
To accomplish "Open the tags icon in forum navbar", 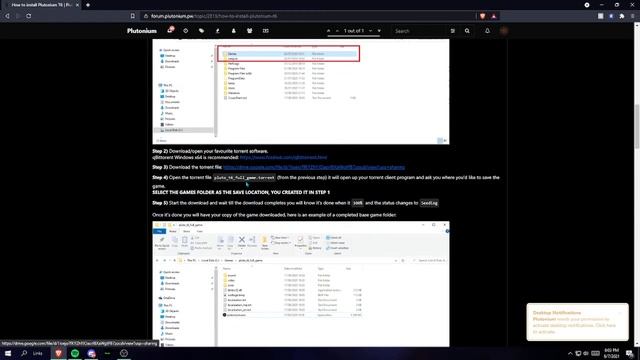I will pyautogui.click(x=201, y=31).
